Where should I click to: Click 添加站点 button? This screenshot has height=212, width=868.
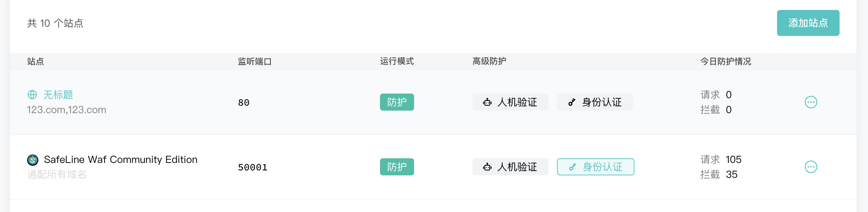point(808,23)
